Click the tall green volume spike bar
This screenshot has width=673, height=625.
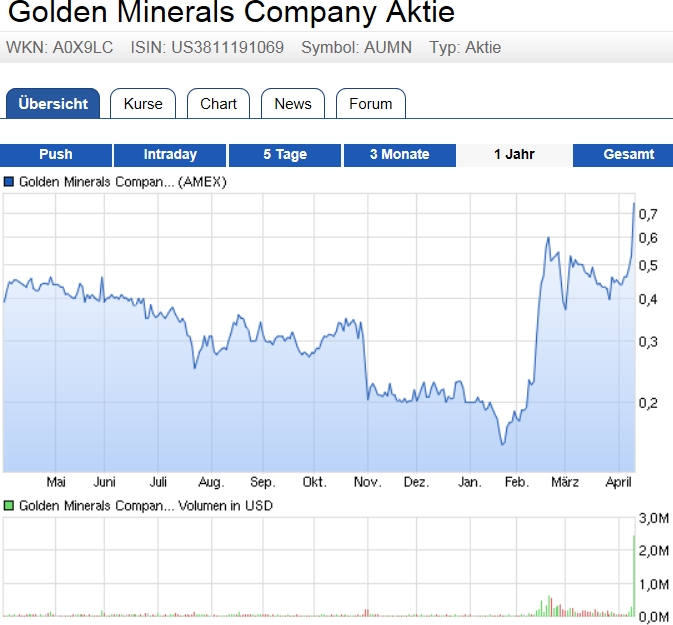pyautogui.click(x=634, y=575)
